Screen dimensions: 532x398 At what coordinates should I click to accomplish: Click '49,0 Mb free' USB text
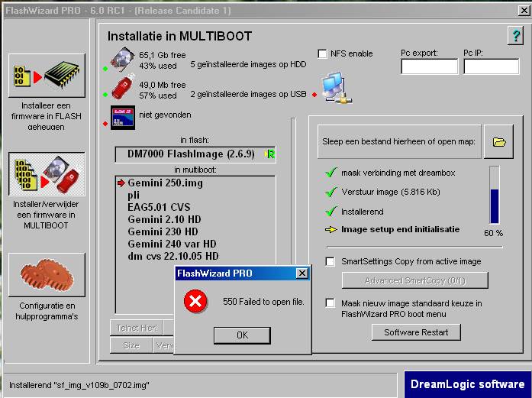[x=163, y=85]
